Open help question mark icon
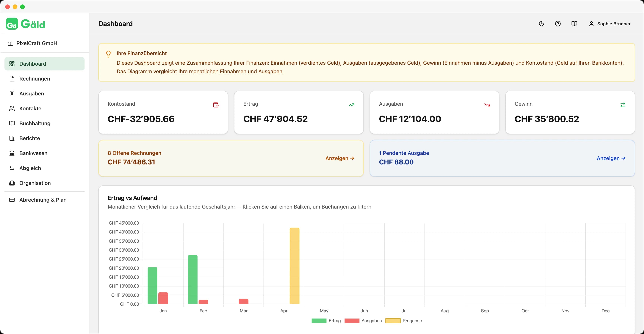This screenshot has width=644, height=334. [558, 24]
